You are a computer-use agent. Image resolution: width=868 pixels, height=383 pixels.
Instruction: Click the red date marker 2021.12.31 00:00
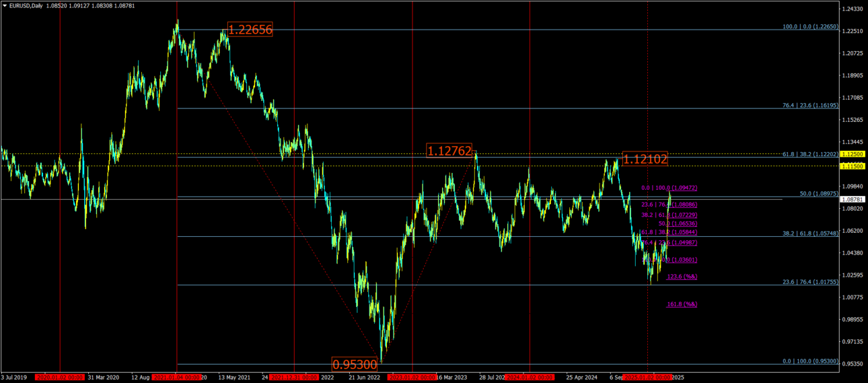point(294,378)
